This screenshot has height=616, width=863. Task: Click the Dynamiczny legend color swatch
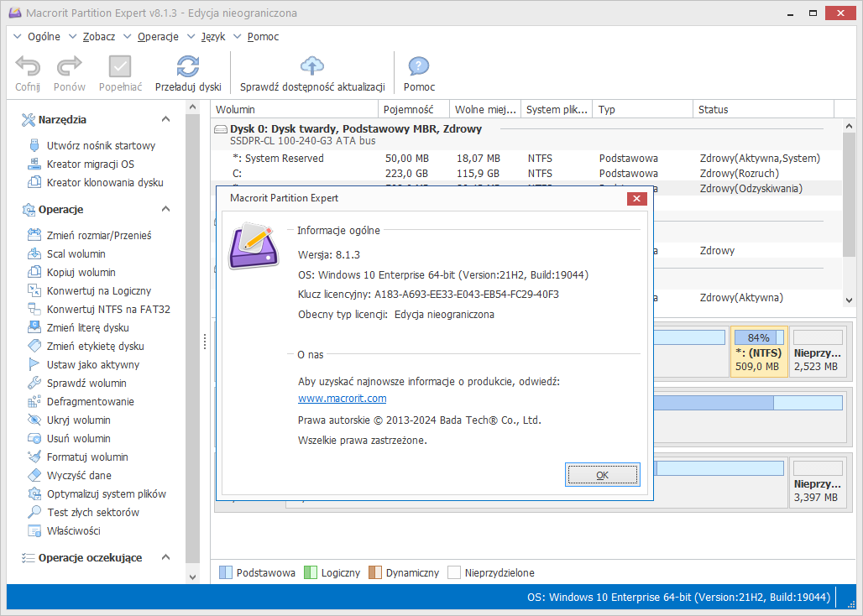pos(374,572)
